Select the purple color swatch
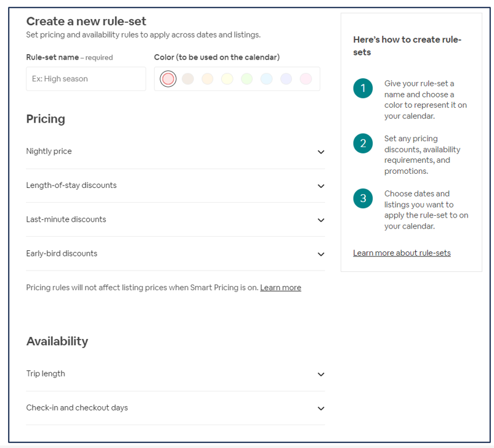This screenshot has width=494, height=448. tap(286, 79)
